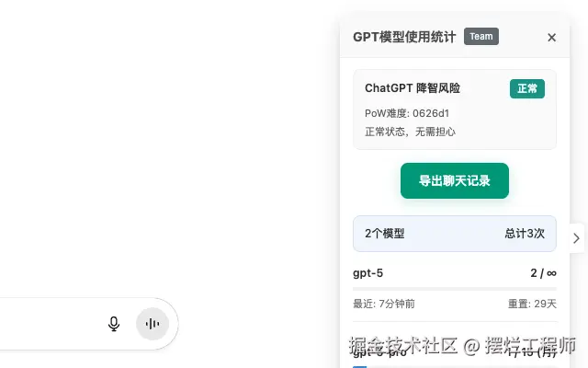
Task: Start voice mode with waveform icon
Action: tap(153, 324)
